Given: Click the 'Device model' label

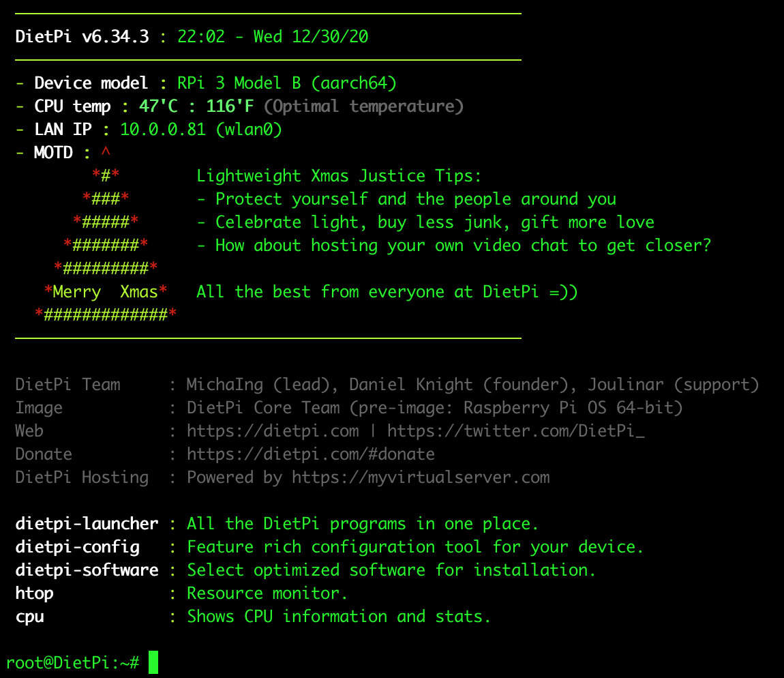Looking at the screenshot, I should pos(91,83).
